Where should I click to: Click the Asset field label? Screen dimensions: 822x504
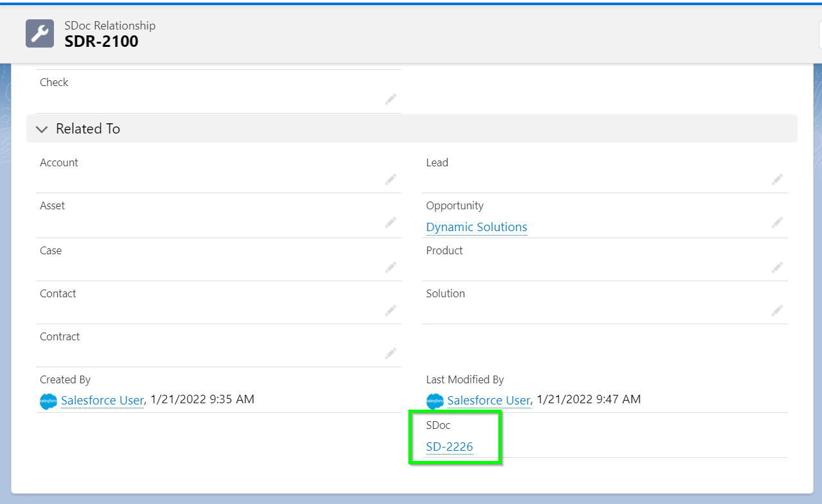(53, 205)
